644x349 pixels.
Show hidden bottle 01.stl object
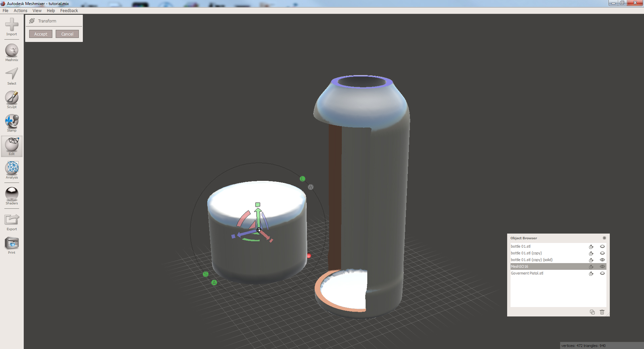(602, 246)
